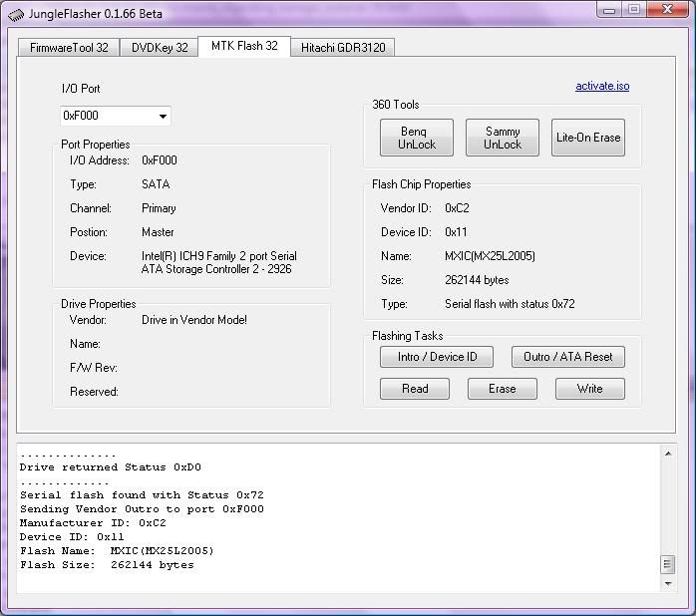
Task: Switch to the FirmwareTool 32 tab
Action: pos(69,48)
